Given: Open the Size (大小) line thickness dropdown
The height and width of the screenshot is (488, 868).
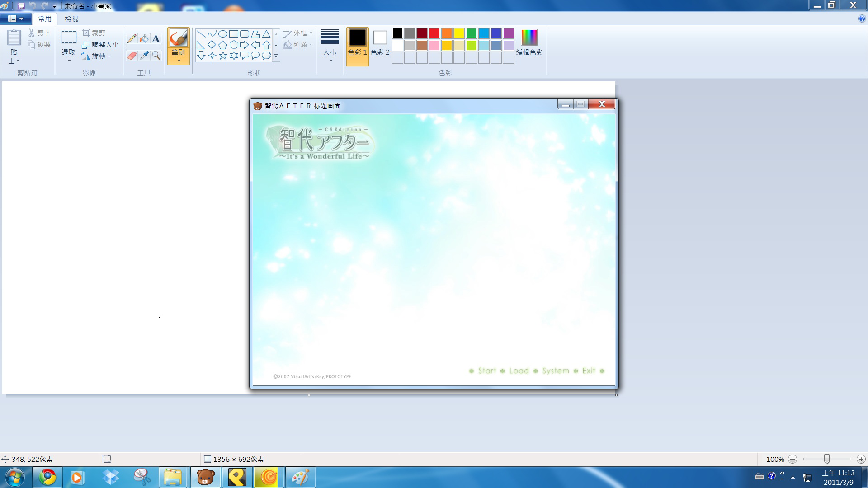Looking at the screenshot, I should click(x=330, y=46).
